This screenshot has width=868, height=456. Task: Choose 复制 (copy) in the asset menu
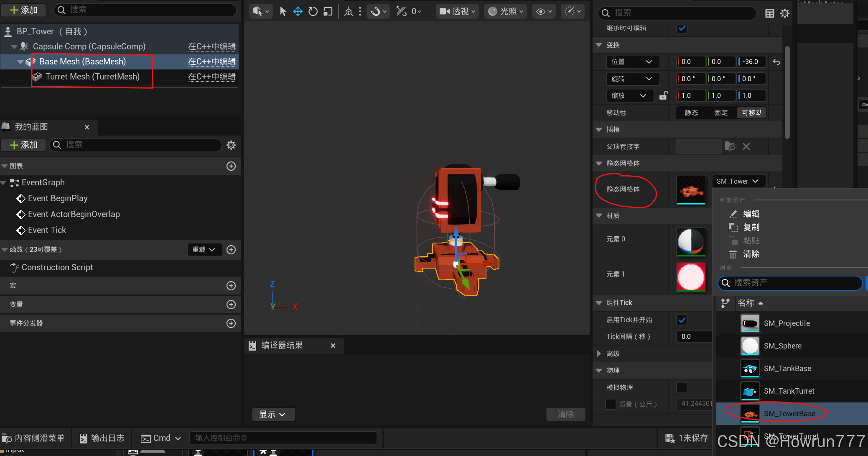point(751,227)
